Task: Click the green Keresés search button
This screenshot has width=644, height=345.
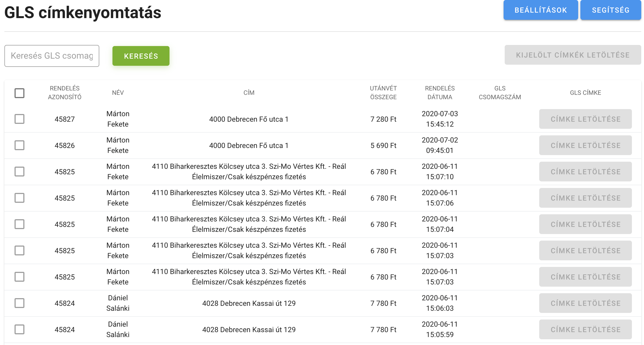Action: [x=141, y=56]
